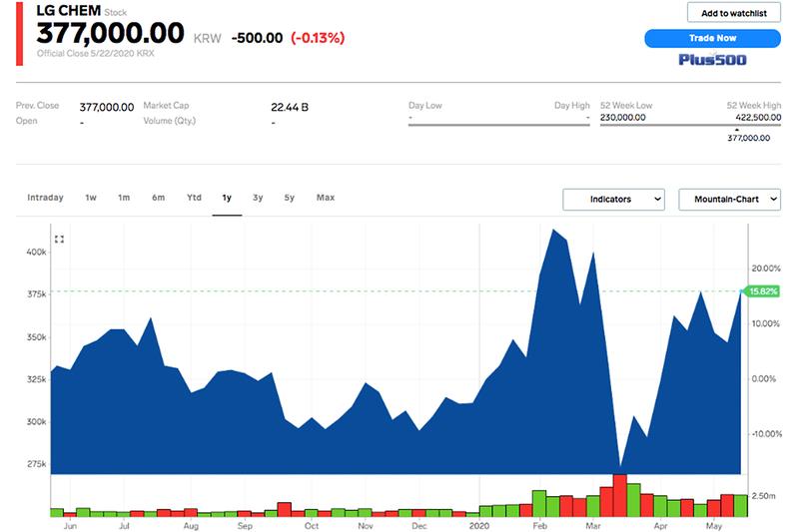Select the 1w time range tab
This screenshot has height=532, width=799.
[x=91, y=198]
